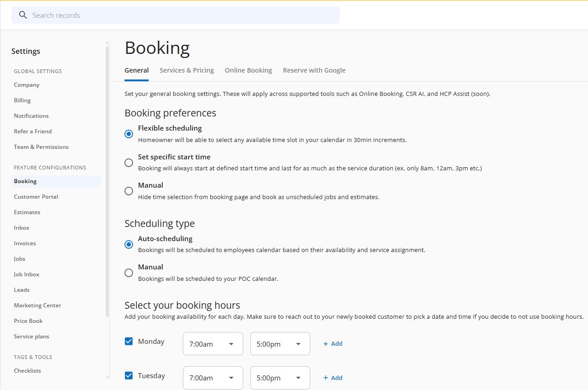Select Manual under Booking preferences
Screen dimensions: 588x390
pyautogui.click(x=129, y=191)
